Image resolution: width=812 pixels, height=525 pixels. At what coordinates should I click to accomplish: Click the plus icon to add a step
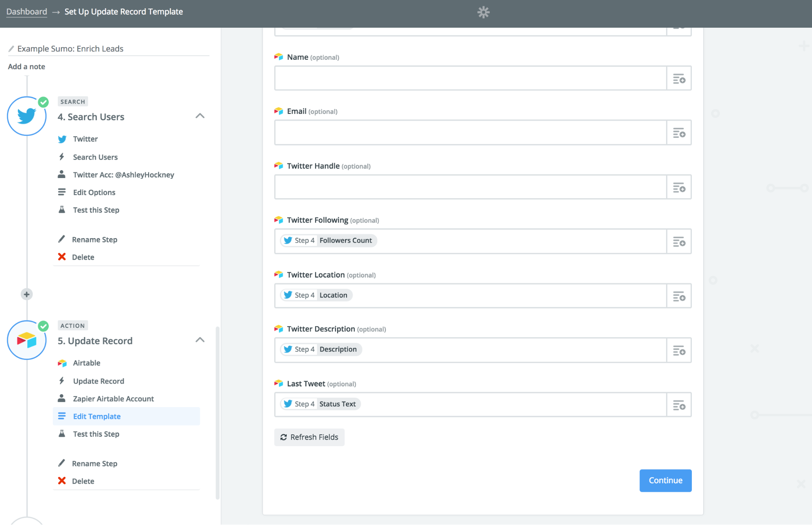coord(27,294)
